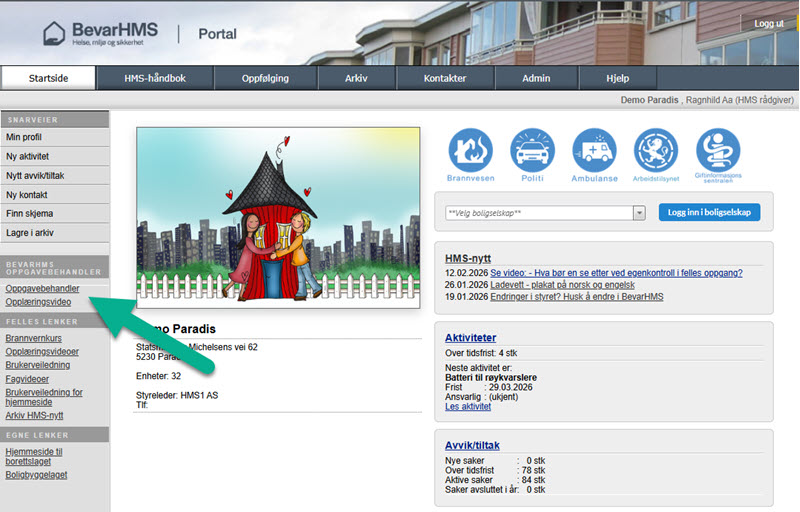Open the Velg boligselskap dropdown

point(545,213)
